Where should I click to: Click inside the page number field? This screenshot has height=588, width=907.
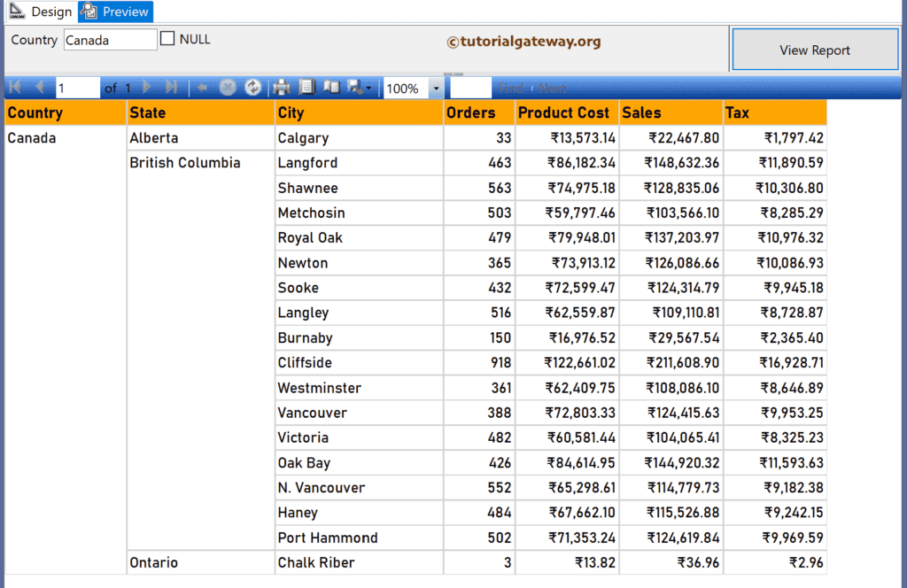[x=77, y=87]
